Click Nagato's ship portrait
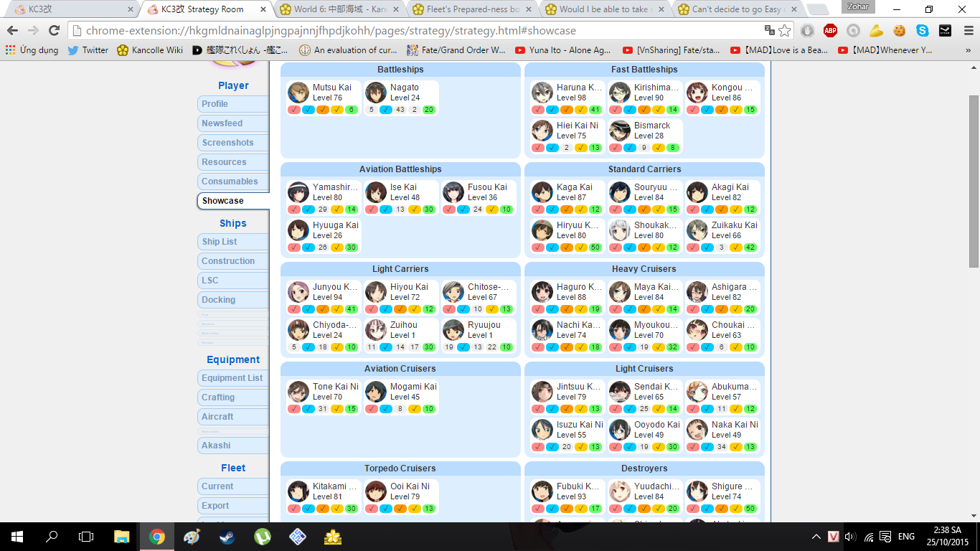This screenshot has height=551, width=980. pyautogui.click(x=376, y=93)
